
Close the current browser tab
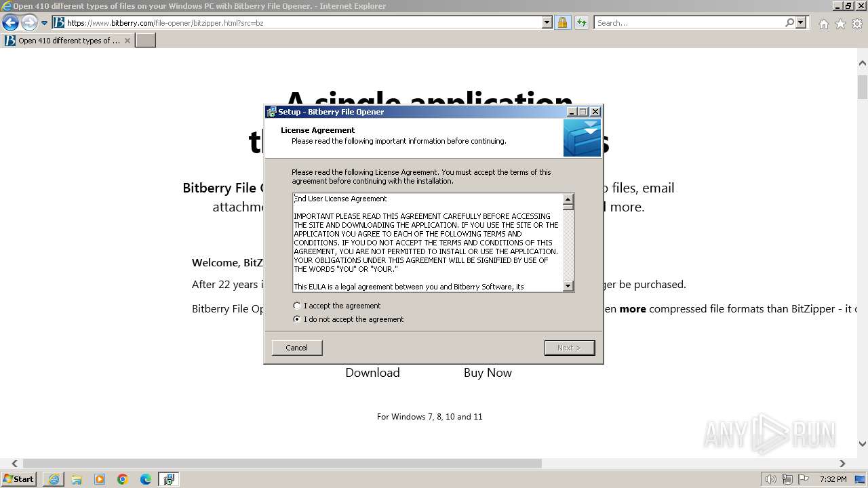127,41
